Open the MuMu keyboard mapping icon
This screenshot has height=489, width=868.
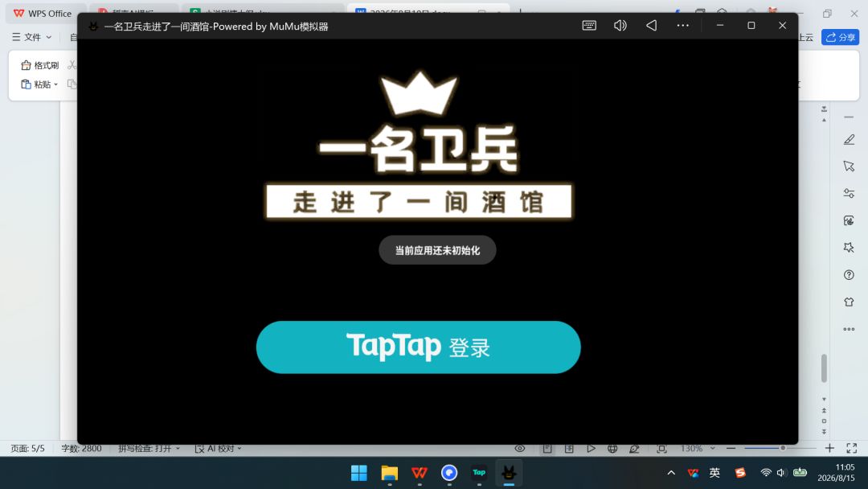(x=589, y=26)
